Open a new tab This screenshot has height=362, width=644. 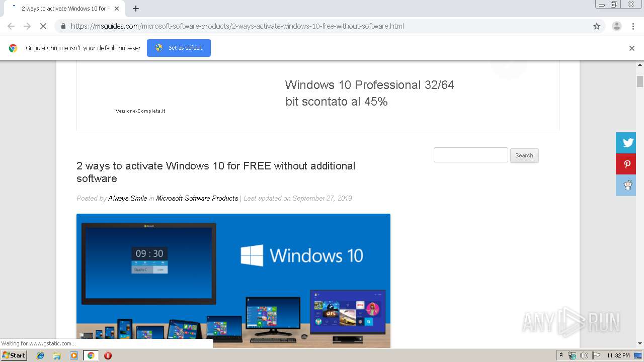click(136, 9)
